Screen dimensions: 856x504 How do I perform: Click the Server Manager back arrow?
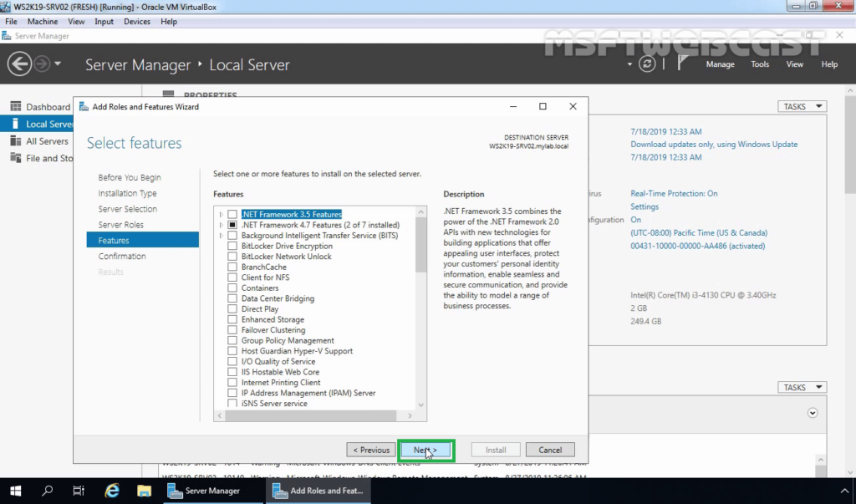pyautogui.click(x=20, y=64)
